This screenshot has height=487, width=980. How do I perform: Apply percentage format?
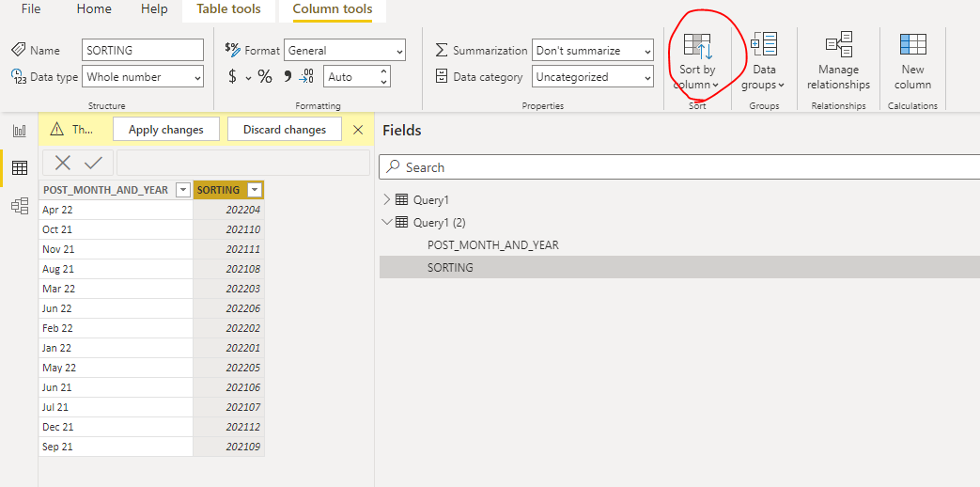tap(265, 77)
